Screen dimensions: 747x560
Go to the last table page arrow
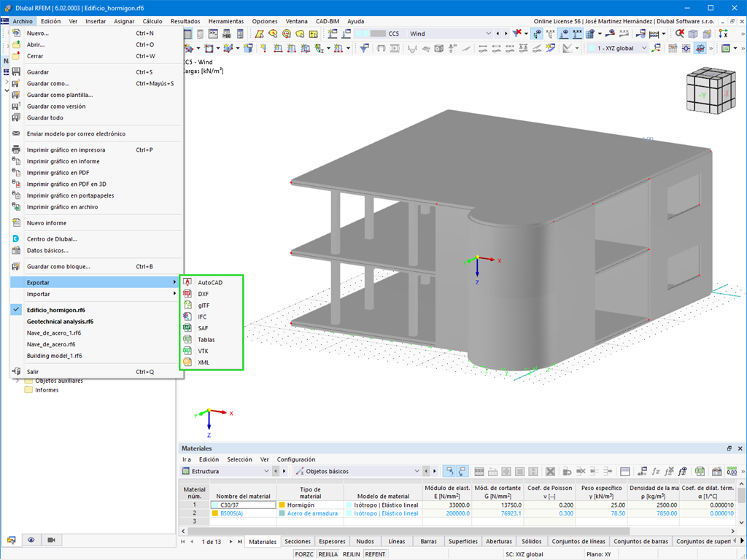point(239,542)
